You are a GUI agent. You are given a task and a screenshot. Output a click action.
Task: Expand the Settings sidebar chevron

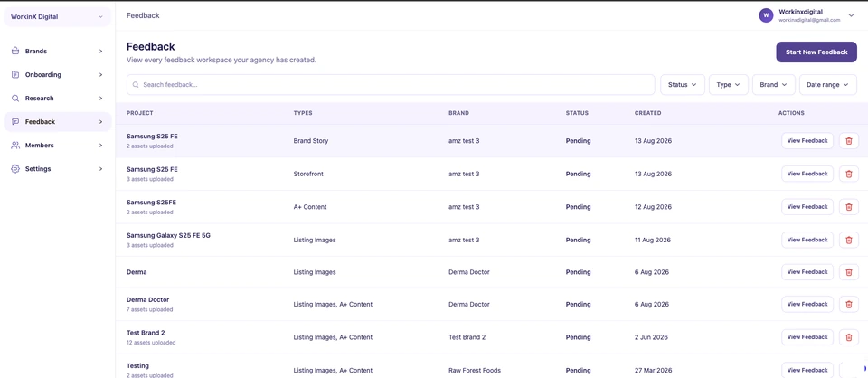pos(100,169)
